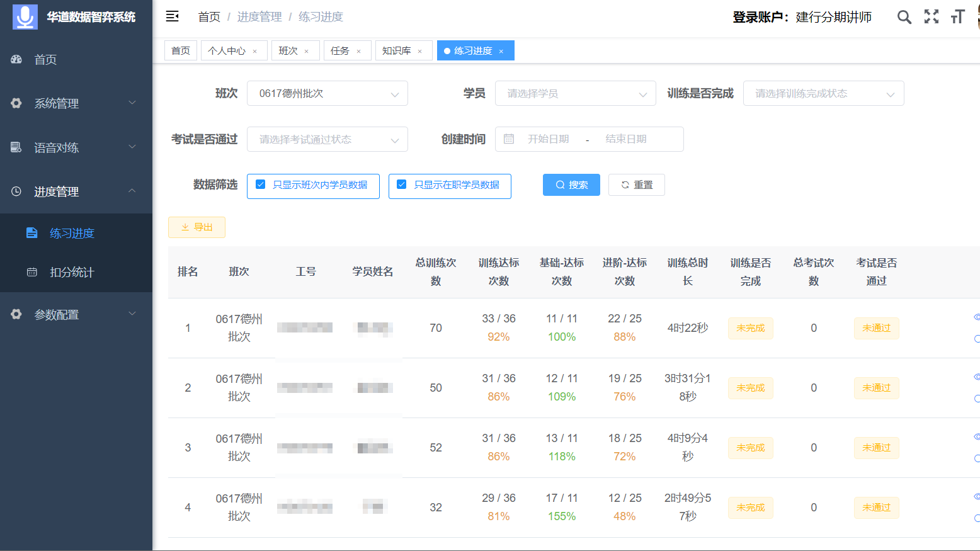This screenshot has width=980, height=551.
Task: Select 扣分统计 in the sidebar submenu
Action: (x=76, y=272)
